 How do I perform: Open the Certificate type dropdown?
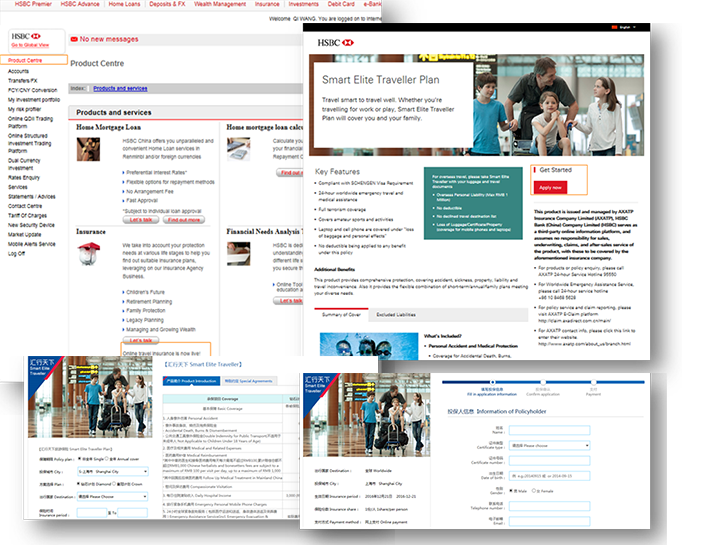point(550,445)
